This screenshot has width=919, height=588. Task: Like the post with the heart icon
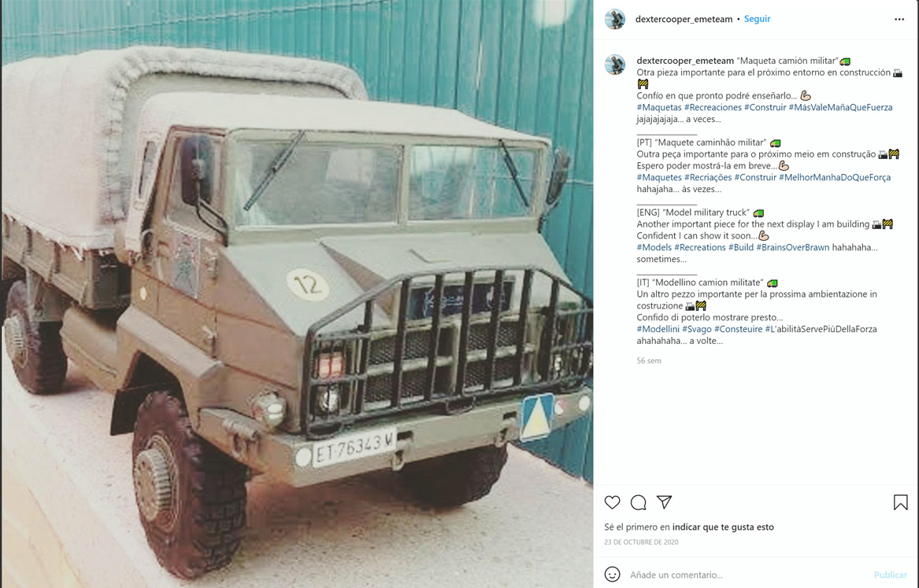[x=612, y=502]
